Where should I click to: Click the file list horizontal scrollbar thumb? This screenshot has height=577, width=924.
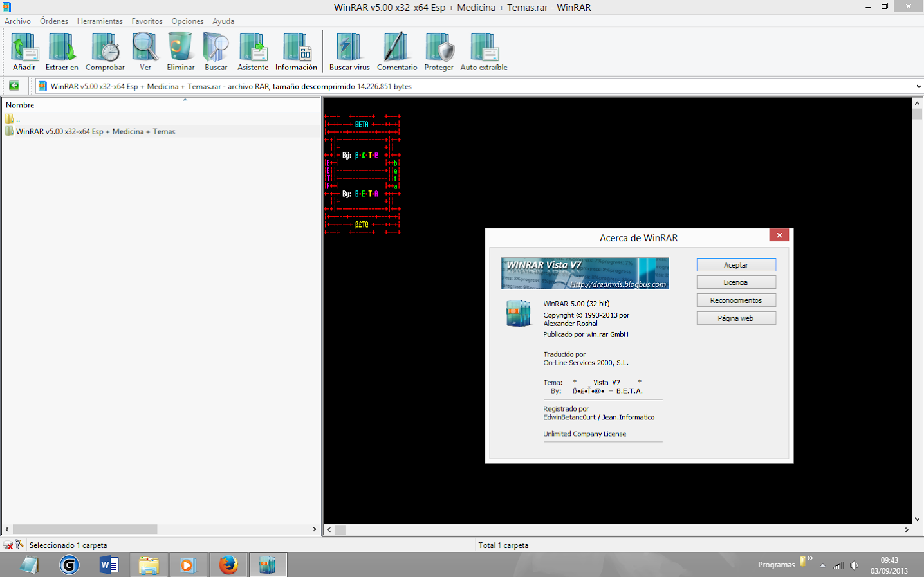click(85, 529)
